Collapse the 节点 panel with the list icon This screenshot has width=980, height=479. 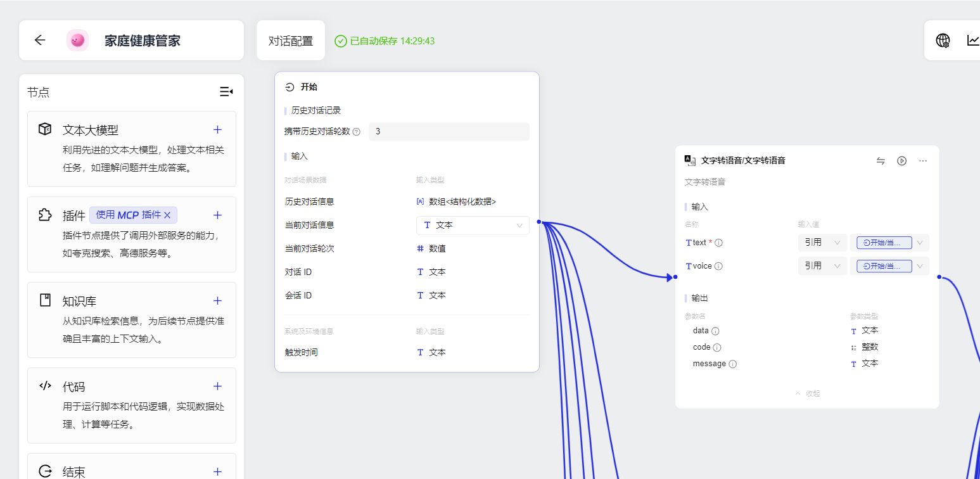[x=226, y=92]
